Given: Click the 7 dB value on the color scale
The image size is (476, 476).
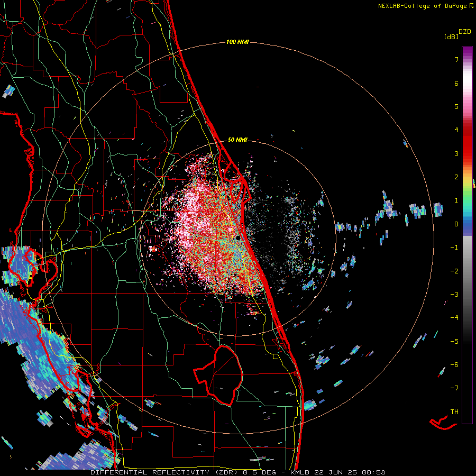Looking at the screenshot, I should tap(456, 59).
